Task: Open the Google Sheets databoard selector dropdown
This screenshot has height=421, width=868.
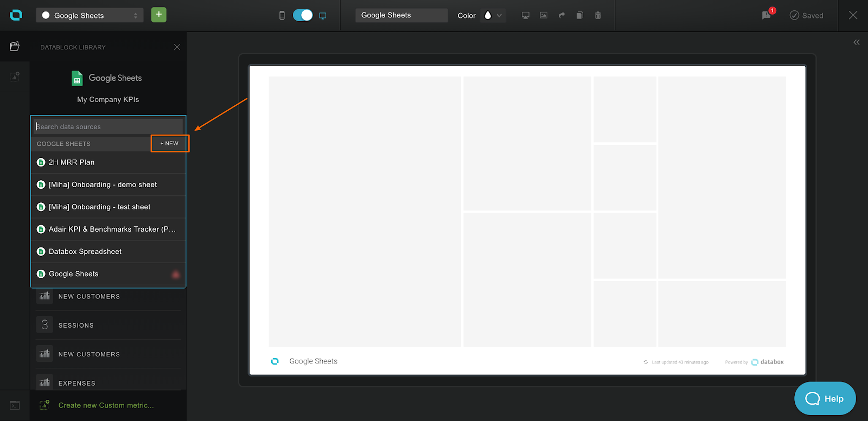Action: (x=90, y=15)
